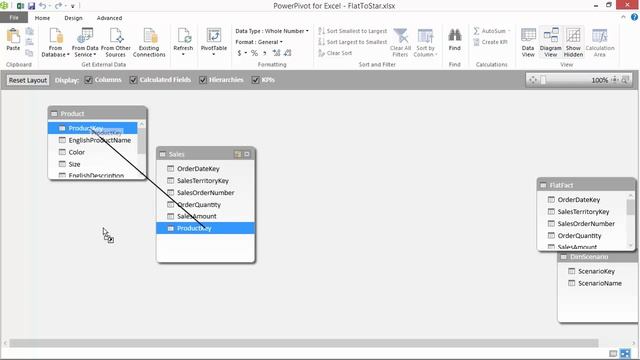Select ProductKey in Sales table
This screenshot has height=360, width=640.
tap(206, 228)
